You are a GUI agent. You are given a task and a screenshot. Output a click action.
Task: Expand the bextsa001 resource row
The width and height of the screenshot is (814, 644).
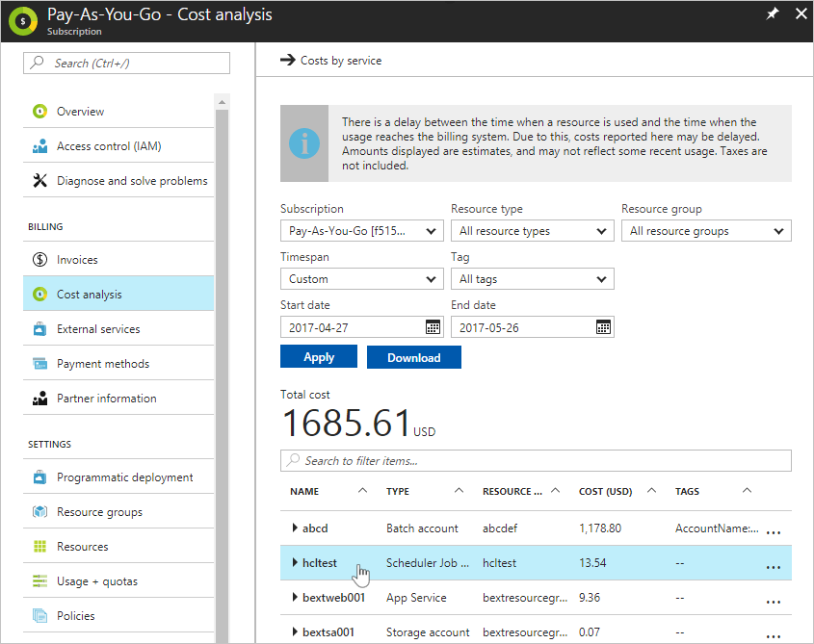tap(295, 631)
